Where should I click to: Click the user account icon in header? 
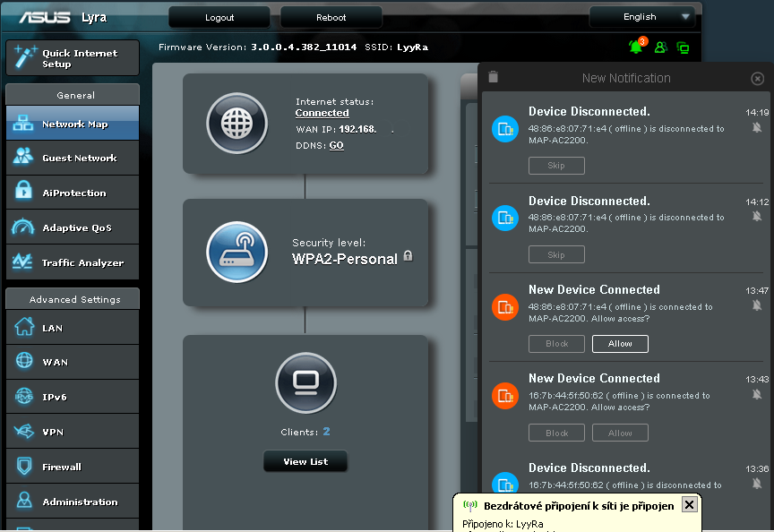click(x=661, y=47)
